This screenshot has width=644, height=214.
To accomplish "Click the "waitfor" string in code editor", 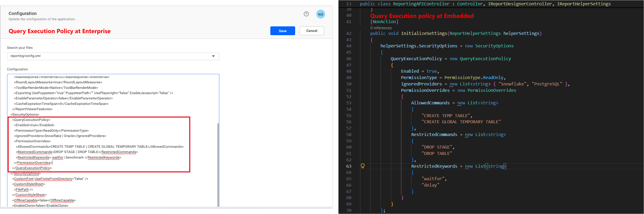I will pos(433,179).
